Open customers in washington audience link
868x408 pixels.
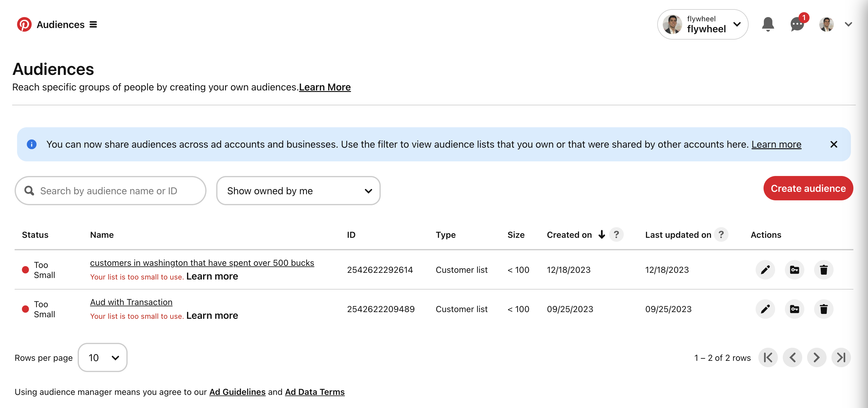pos(202,263)
